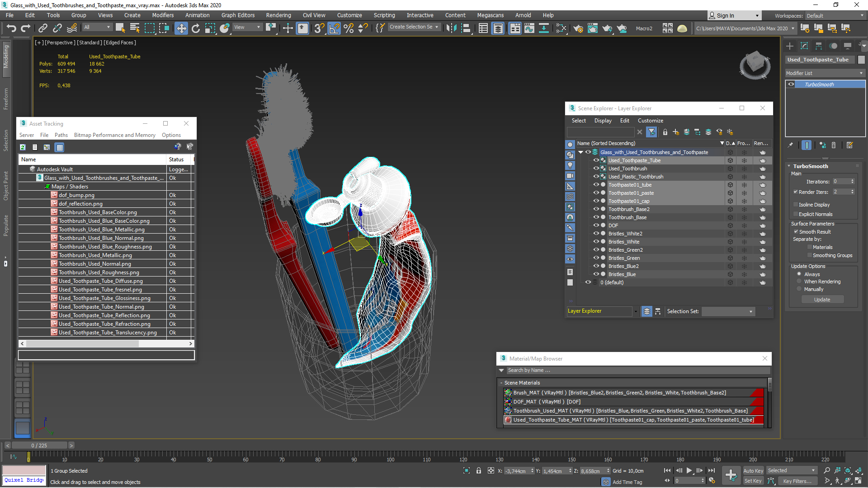
Task: Open Bitmap Performance and Memory menu
Action: tap(115, 135)
